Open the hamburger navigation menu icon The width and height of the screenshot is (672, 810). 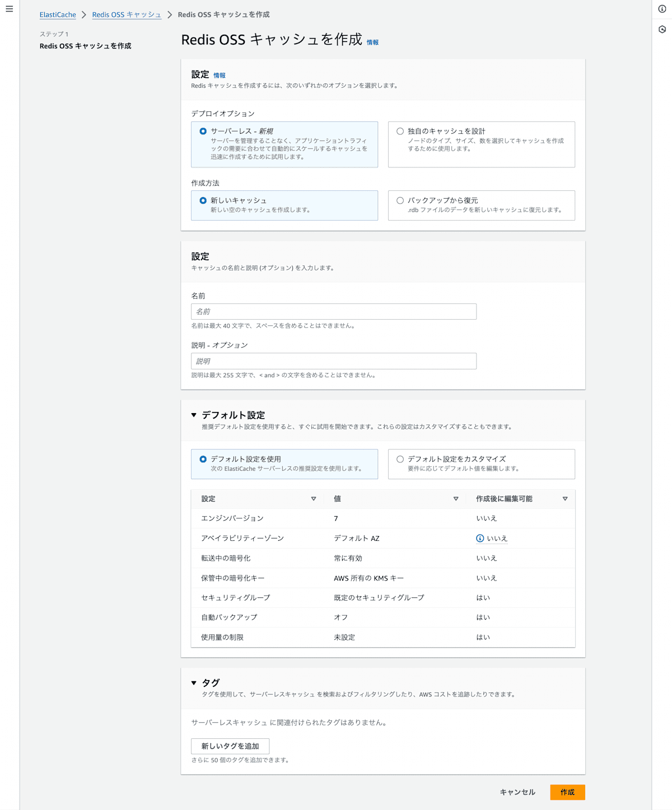10,9
